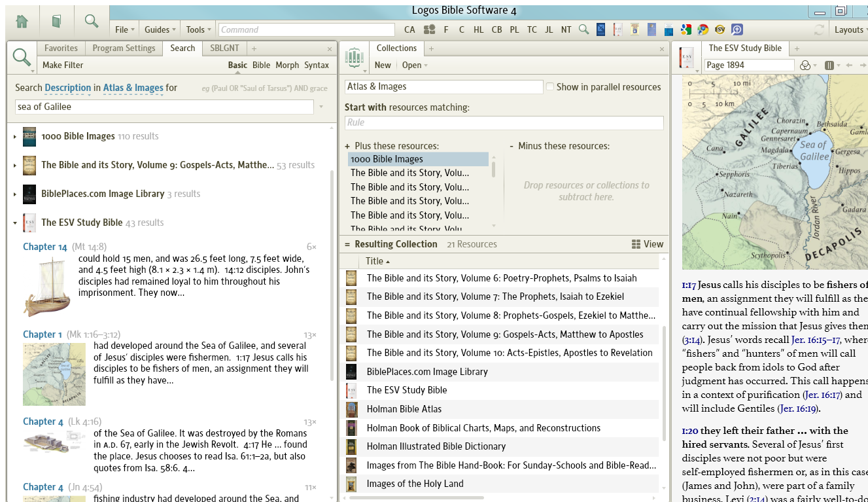Screen dimensions: 868x502
Task: Select The ESV Study Bible tab
Action: point(745,48)
